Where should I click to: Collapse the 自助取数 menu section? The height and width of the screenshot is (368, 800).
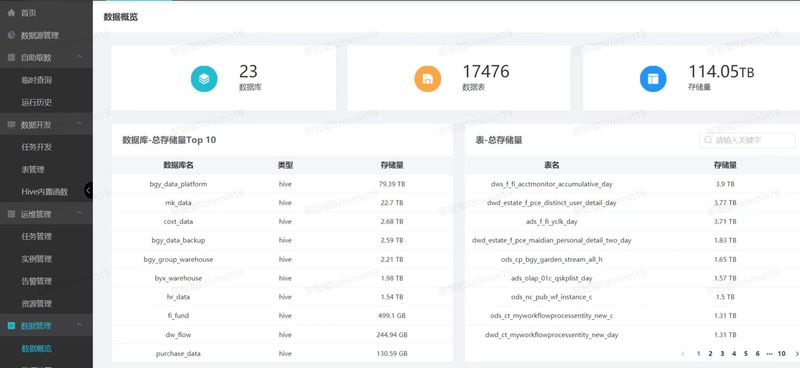[79, 57]
